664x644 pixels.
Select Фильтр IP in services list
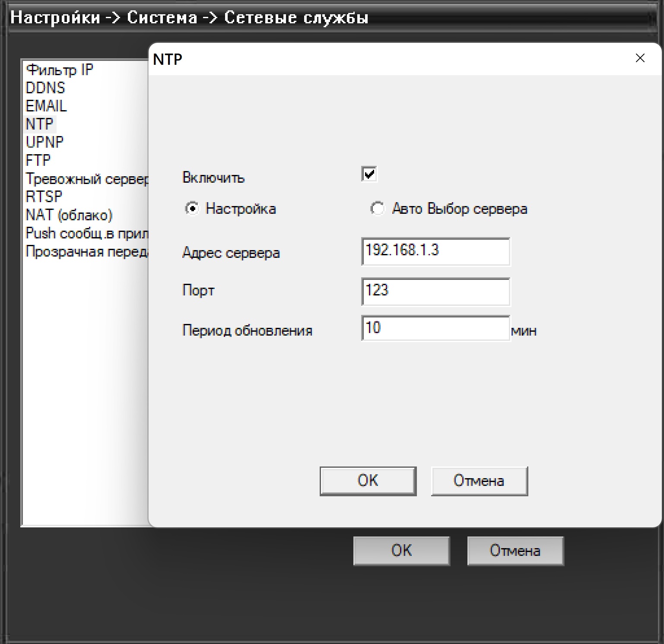tap(60, 70)
